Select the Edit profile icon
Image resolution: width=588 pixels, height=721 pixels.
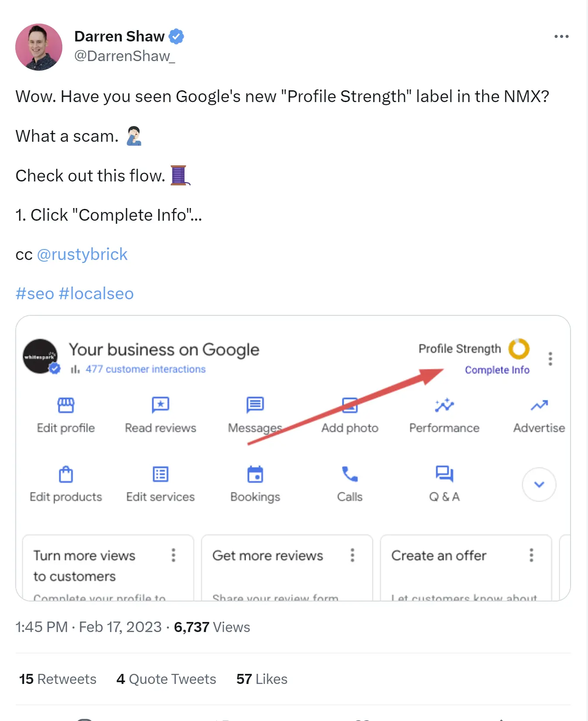point(65,405)
